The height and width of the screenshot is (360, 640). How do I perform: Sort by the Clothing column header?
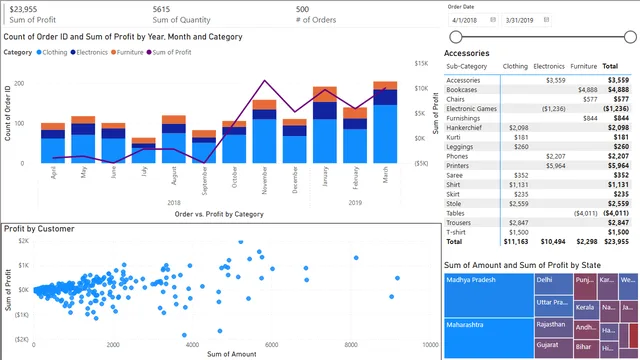515,66
